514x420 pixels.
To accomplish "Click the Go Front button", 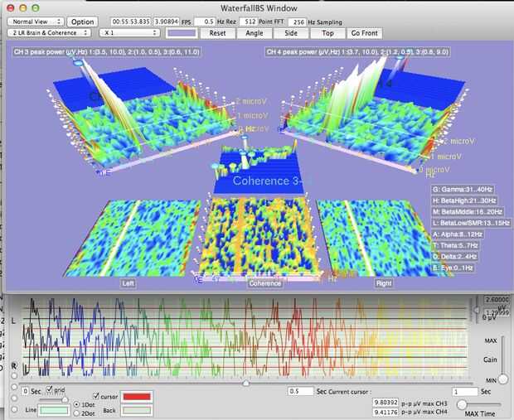I will (365, 33).
